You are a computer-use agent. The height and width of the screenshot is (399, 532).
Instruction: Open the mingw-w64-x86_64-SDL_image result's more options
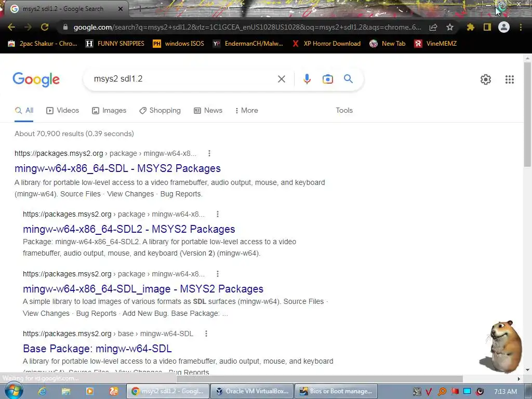[218, 274]
